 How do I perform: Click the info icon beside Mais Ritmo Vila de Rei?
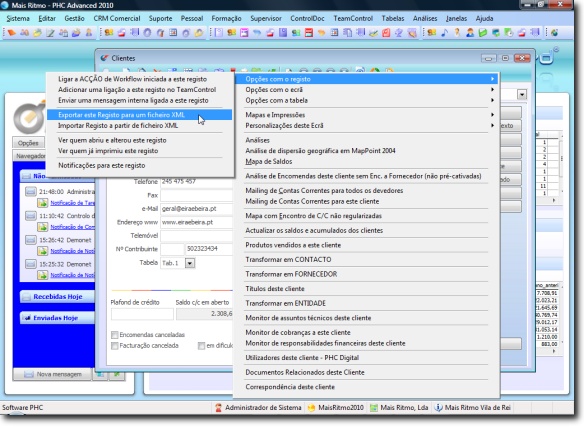438,408
